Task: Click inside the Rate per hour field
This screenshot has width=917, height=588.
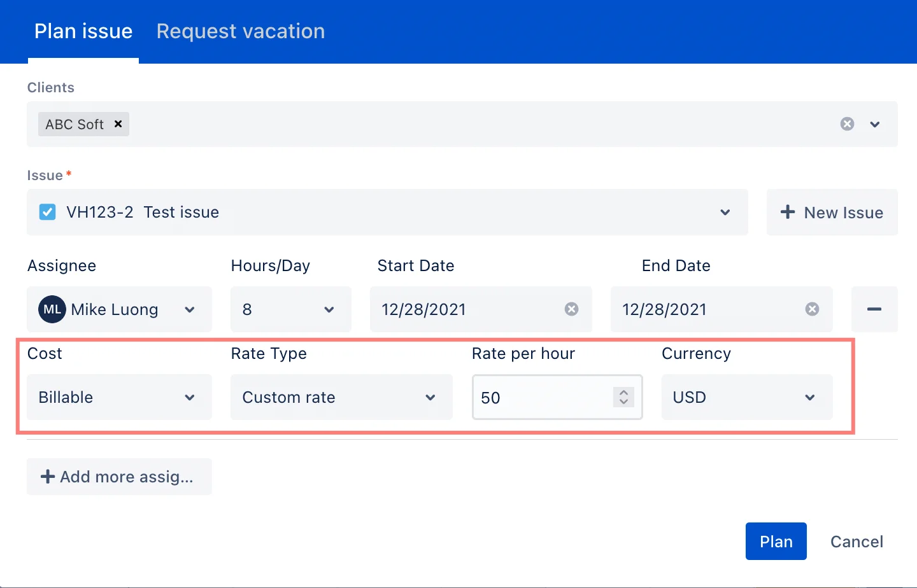Action: [x=541, y=397]
